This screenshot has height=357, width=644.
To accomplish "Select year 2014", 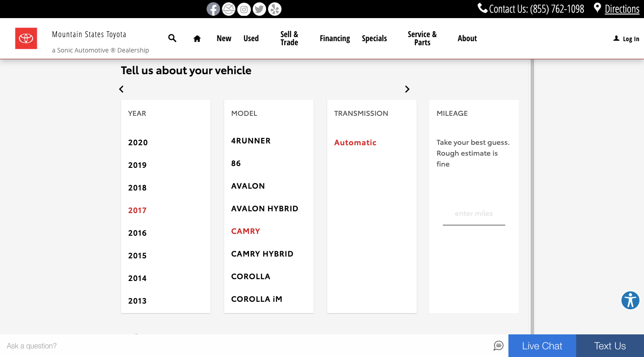I will [x=137, y=278].
